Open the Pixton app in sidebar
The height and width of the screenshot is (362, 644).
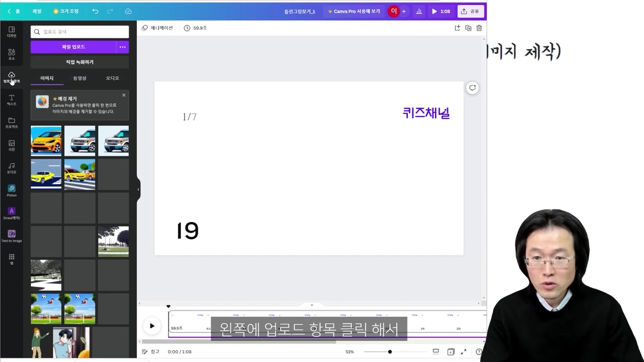pyautogui.click(x=11, y=191)
